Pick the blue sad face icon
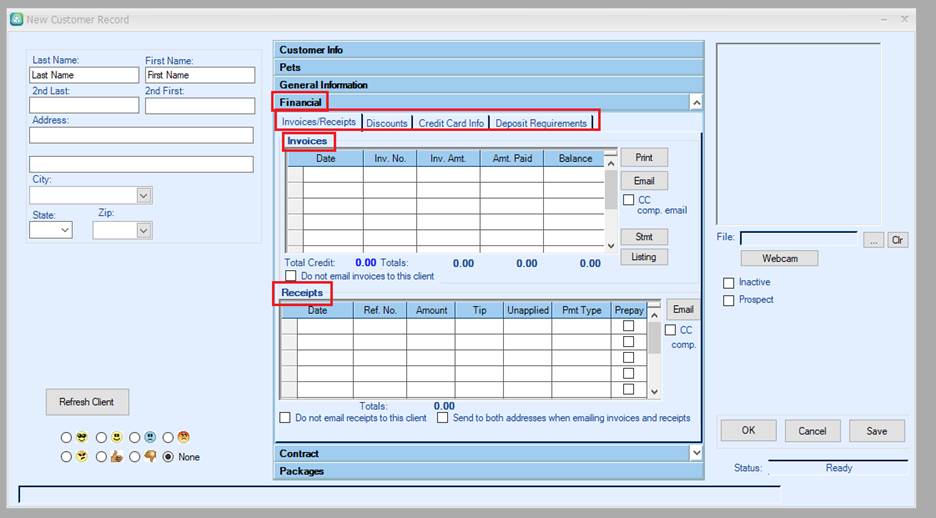This screenshot has height=518, width=936. pyautogui.click(x=149, y=437)
